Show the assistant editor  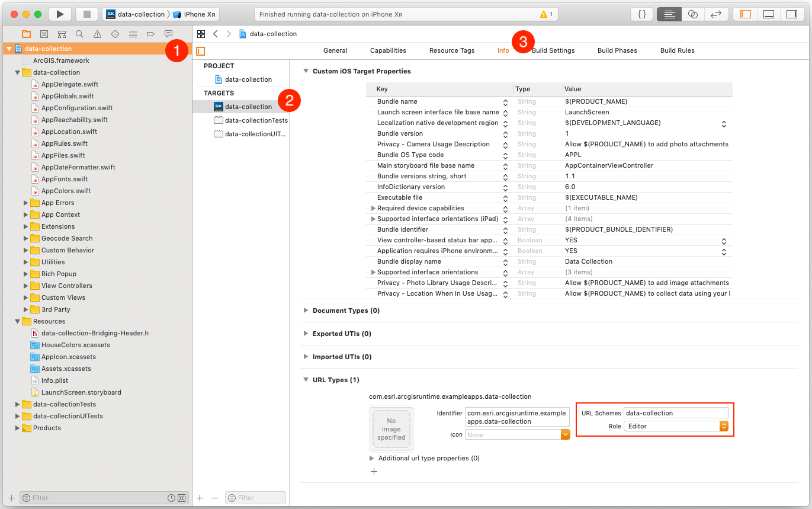pyautogui.click(x=692, y=14)
